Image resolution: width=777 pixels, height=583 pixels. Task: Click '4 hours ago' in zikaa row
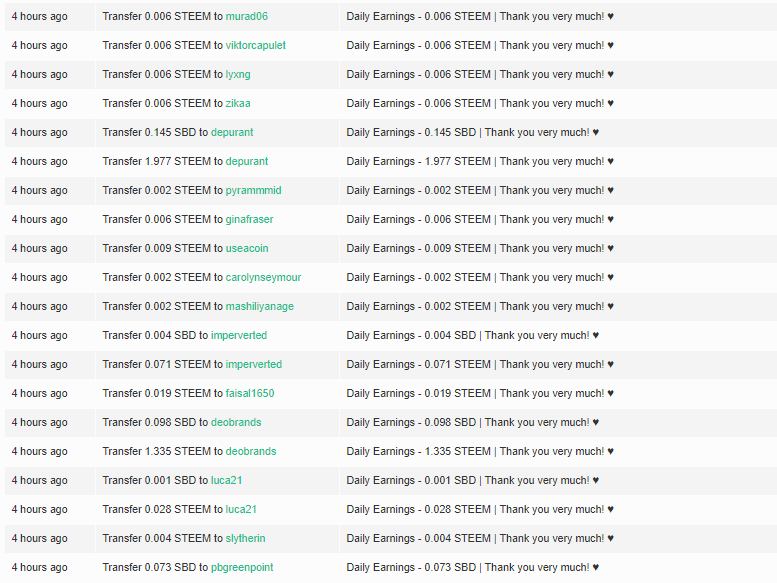40,104
